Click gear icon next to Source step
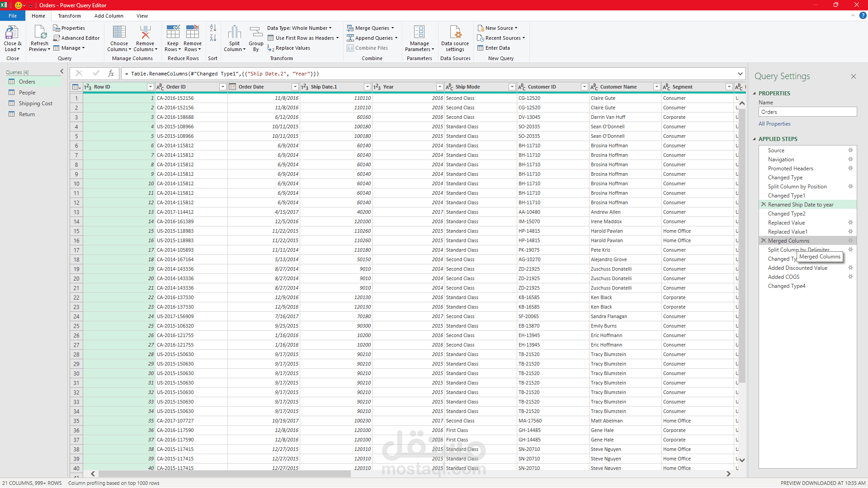 coord(850,150)
